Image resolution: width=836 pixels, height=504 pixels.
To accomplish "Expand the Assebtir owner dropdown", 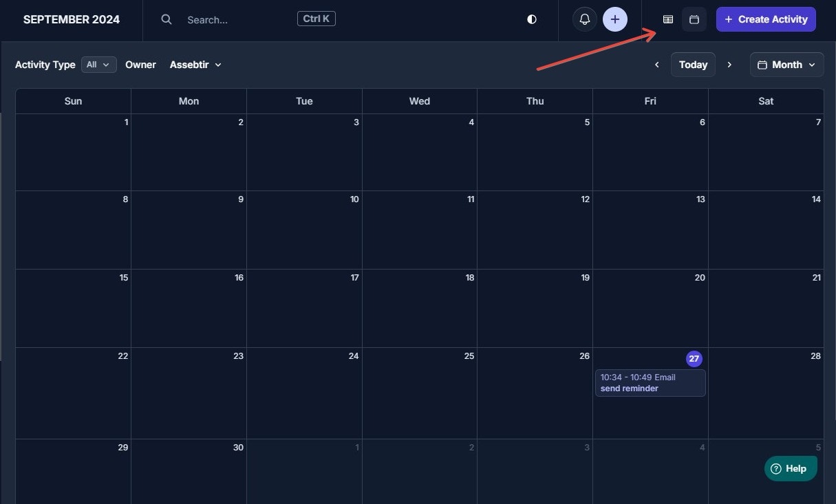I will (x=195, y=64).
